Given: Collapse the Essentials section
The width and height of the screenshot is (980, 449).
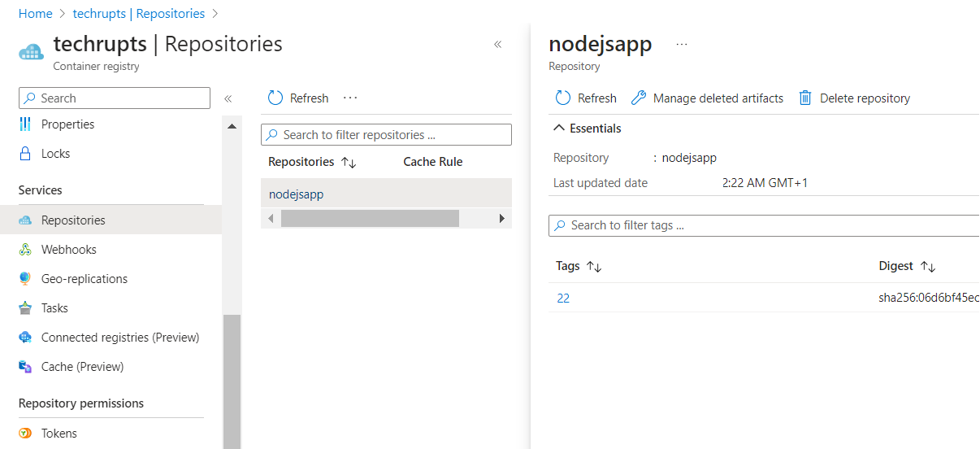Looking at the screenshot, I should click(559, 129).
